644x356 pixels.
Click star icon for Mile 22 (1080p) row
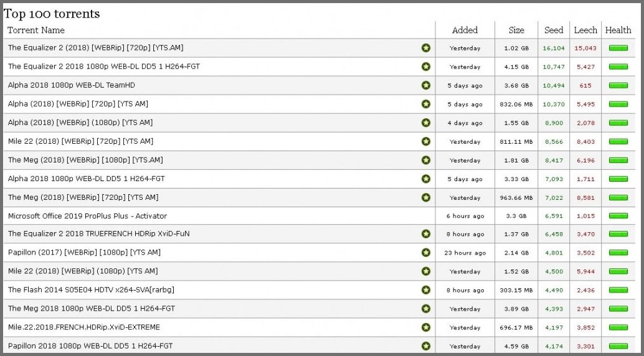pyautogui.click(x=426, y=271)
